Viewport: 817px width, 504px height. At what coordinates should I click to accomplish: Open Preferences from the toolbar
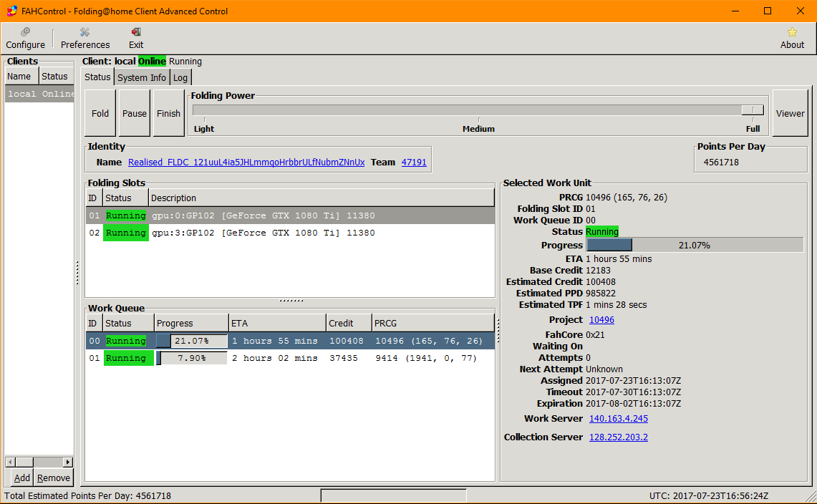[85, 39]
